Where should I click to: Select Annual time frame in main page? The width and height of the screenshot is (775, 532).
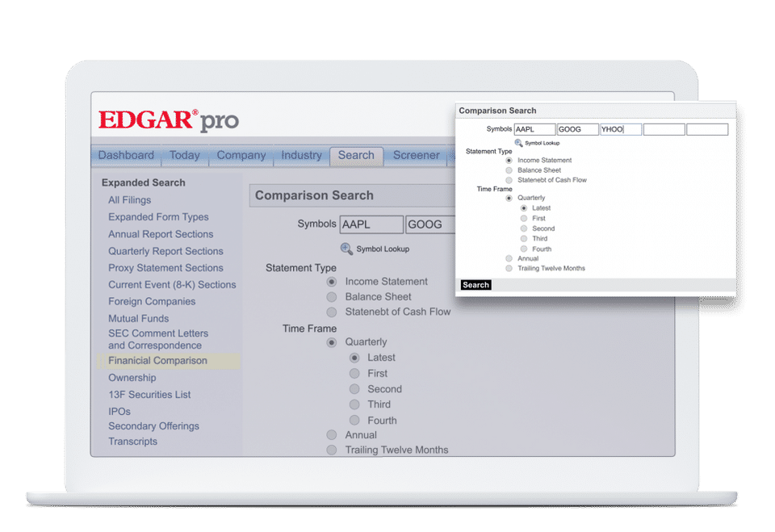(x=332, y=435)
